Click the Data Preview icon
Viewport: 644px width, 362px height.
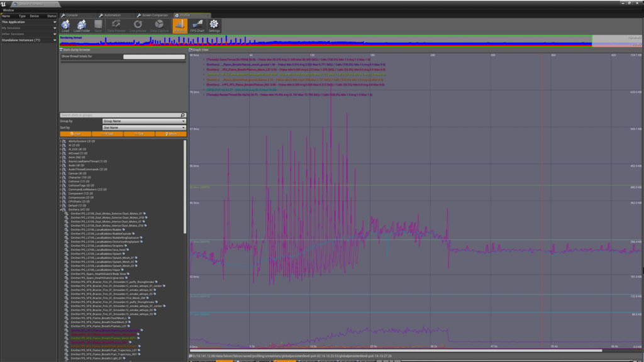tap(116, 25)
